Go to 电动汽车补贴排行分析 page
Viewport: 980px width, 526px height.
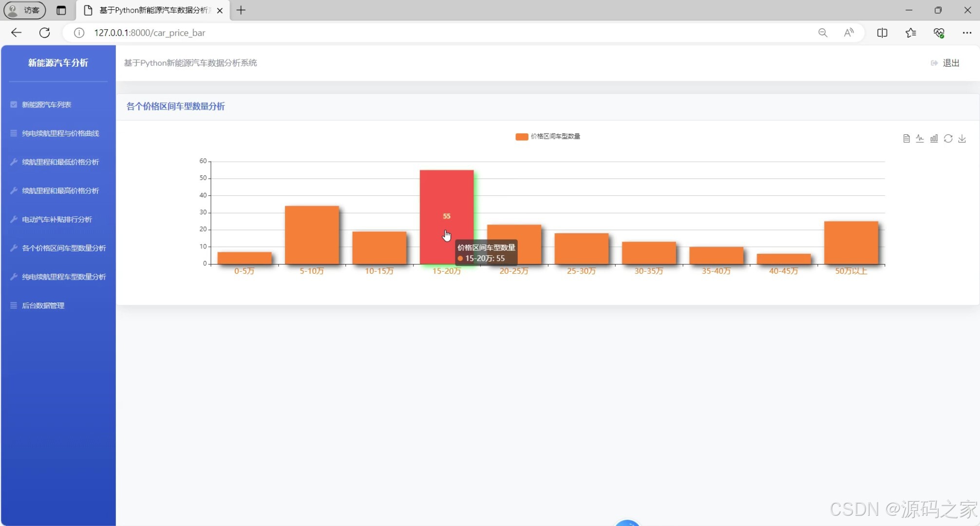tap(57, 220)
